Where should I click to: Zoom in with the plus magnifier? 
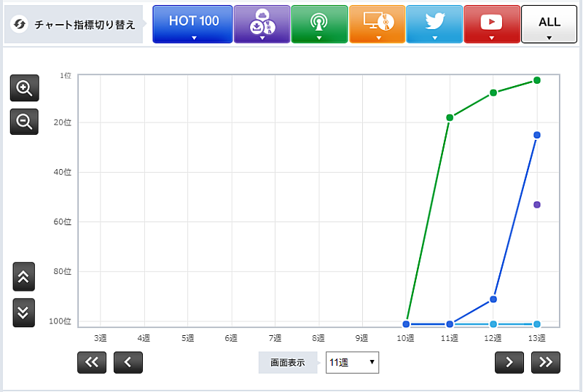coord(24,88)
